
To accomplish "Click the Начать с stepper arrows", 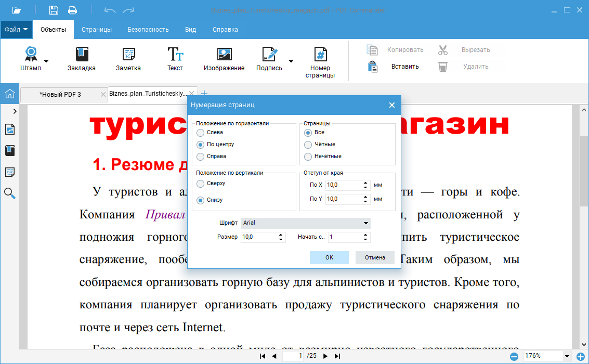I will pyautogui.click(x=365, y=237).
